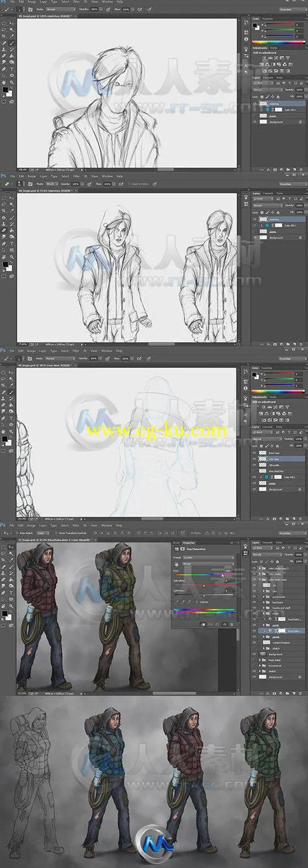Click the Saturation slider in Hue/Saturation Properties

204,585
